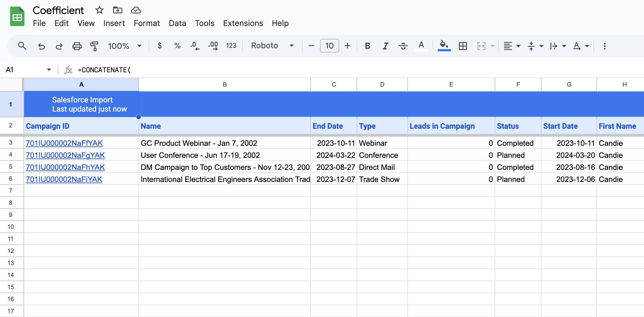Click the undo arrow icon

click(x=41, y=46)
